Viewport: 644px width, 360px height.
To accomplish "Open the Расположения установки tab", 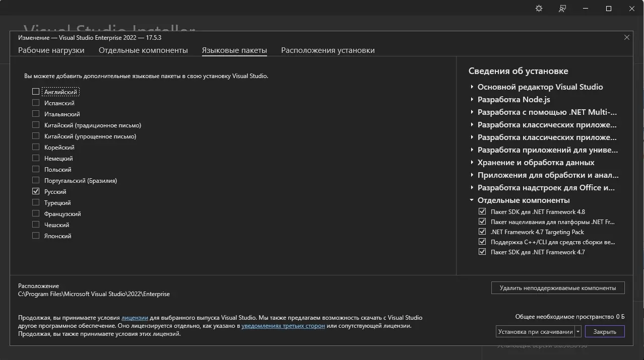I will click(328, 50).
